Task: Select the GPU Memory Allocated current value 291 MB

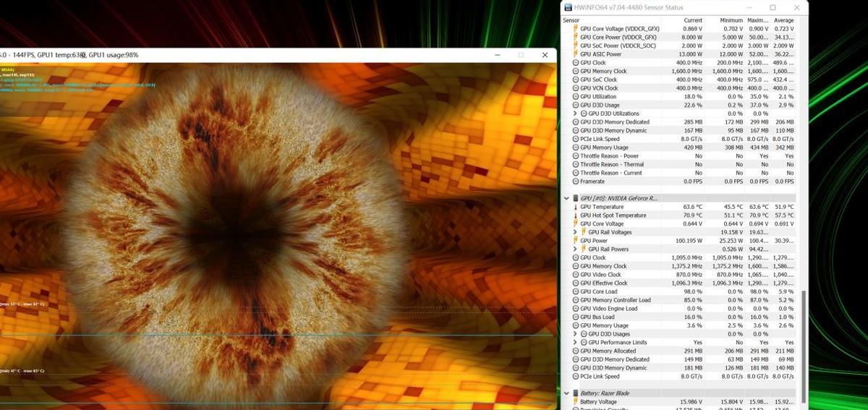Action: [x=693, y=351]
